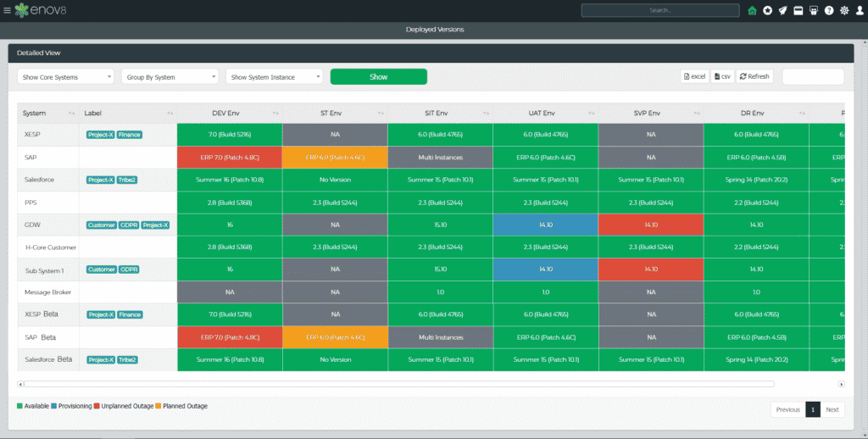This screenshot has width=868, height=439.
Task: Click Tribe2 tag in Salesforce row
Action: tap(127, 180)
